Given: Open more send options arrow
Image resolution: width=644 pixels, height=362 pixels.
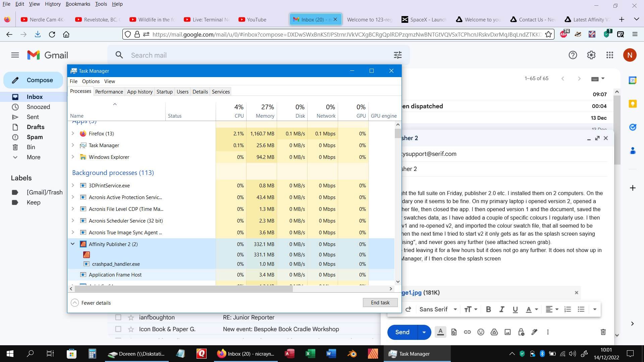Looking at the screenshot, I should (424, 332).
